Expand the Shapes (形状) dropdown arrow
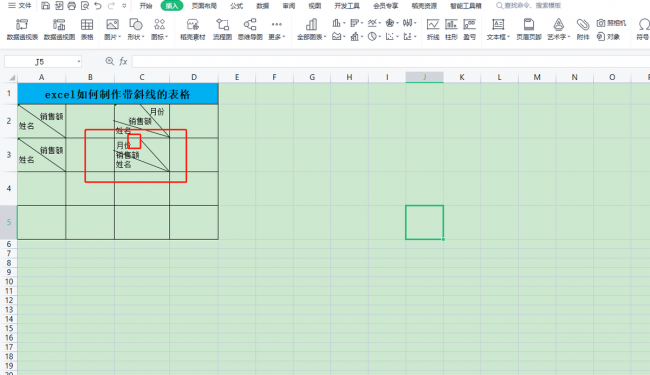650x375 pixels. point(143,37)
